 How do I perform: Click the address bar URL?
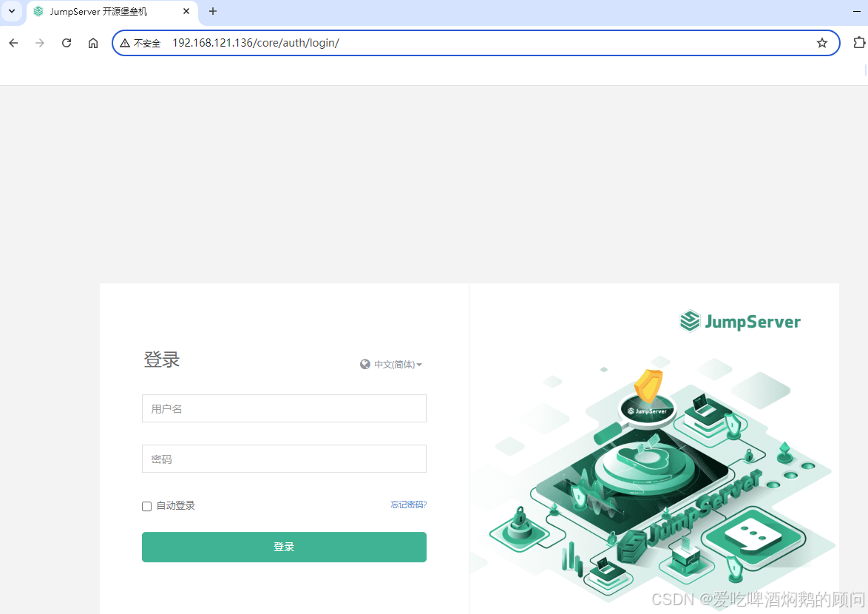[256, 43]
